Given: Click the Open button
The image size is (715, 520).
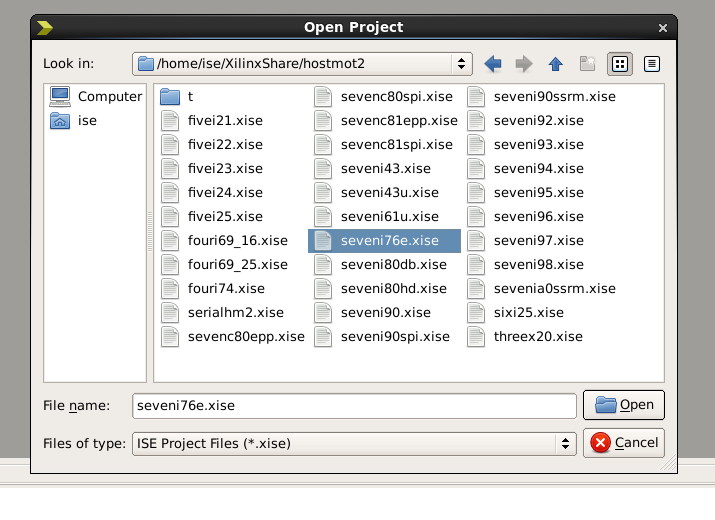Looking at the screenshot, I should (x=624, y=405).
